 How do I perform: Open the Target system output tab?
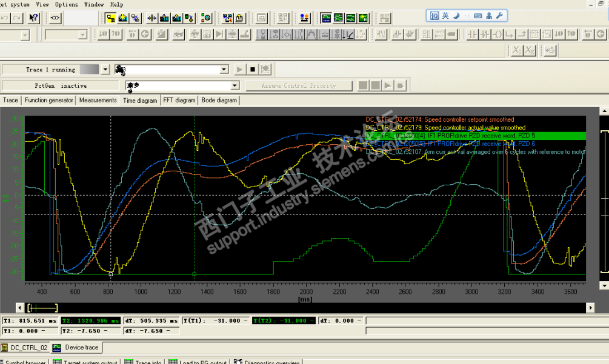coord(85,362)
